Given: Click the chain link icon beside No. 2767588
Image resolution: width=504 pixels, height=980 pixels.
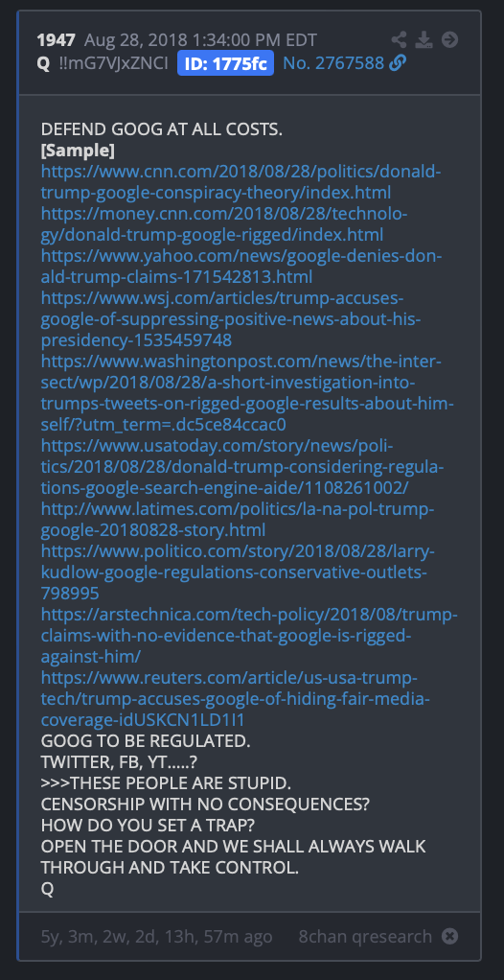Looking at the screenshot, I should click(x=398, y=63).
